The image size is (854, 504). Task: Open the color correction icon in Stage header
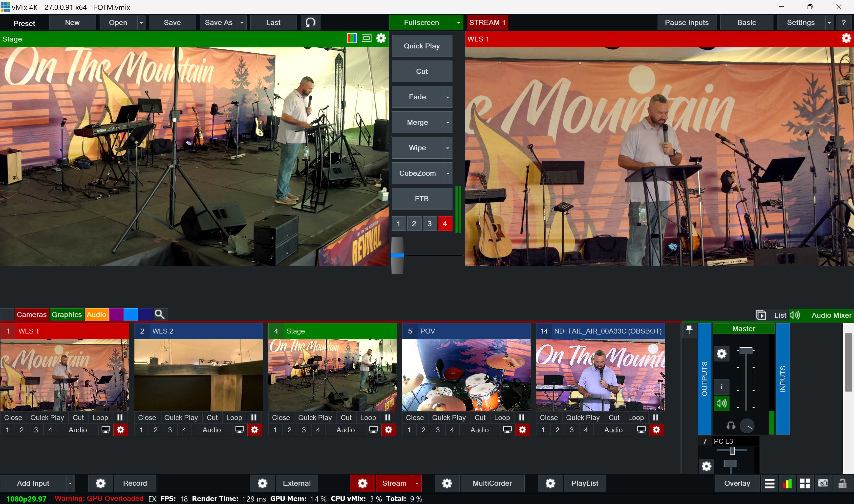click(352, 38)
